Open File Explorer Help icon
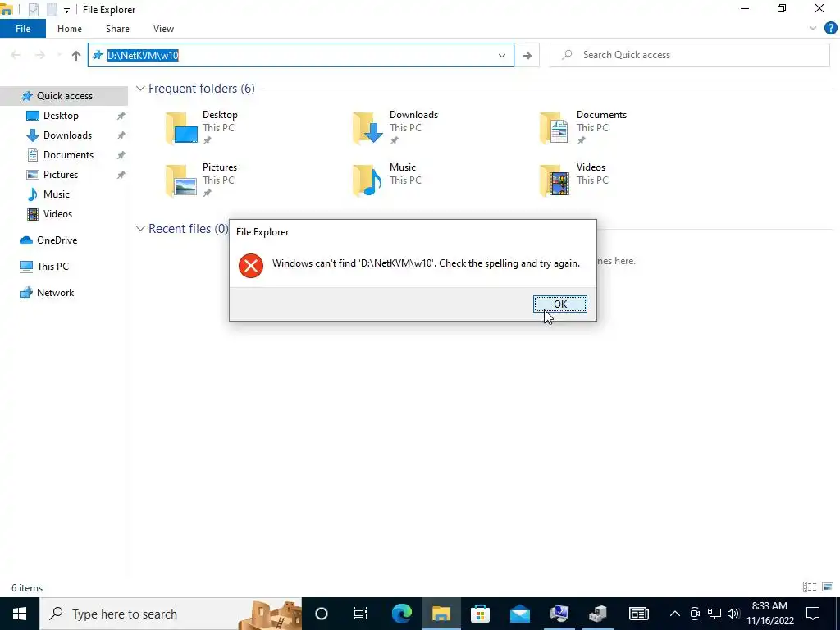This screenshot has height=630, width=840. coord(830,29)
